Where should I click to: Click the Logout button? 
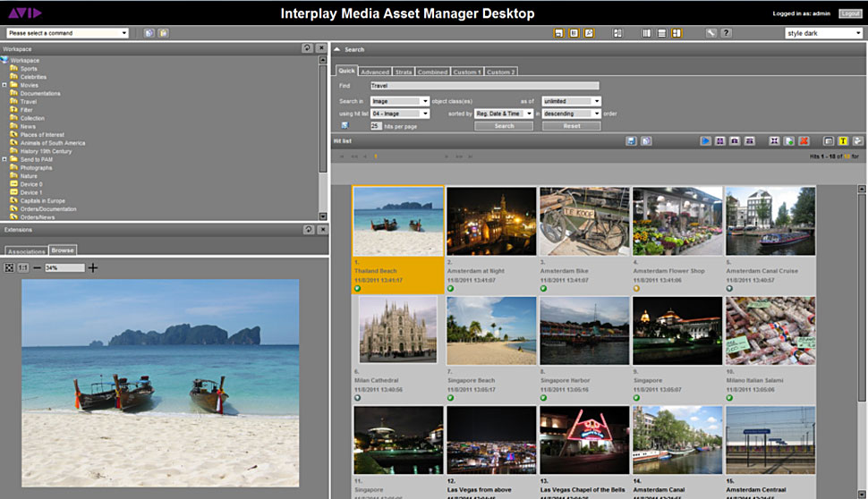pos(850,14)
